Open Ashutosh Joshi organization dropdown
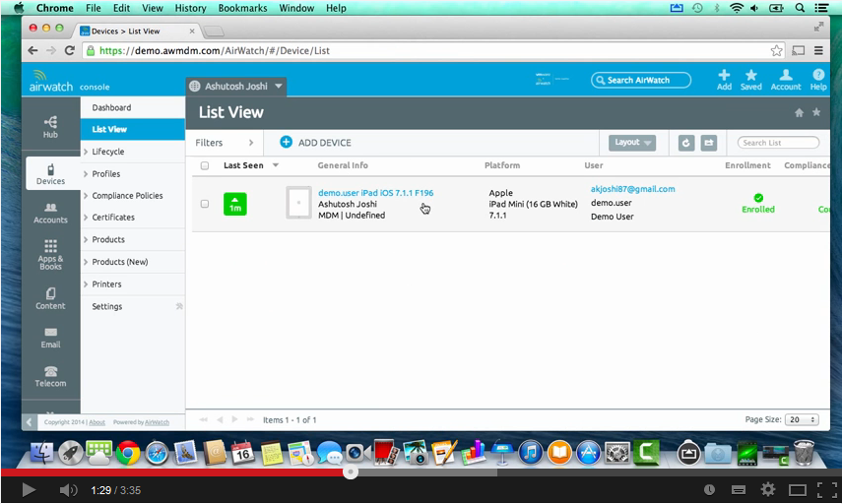This screenshot has height=504, width=842. coord(236,86)
